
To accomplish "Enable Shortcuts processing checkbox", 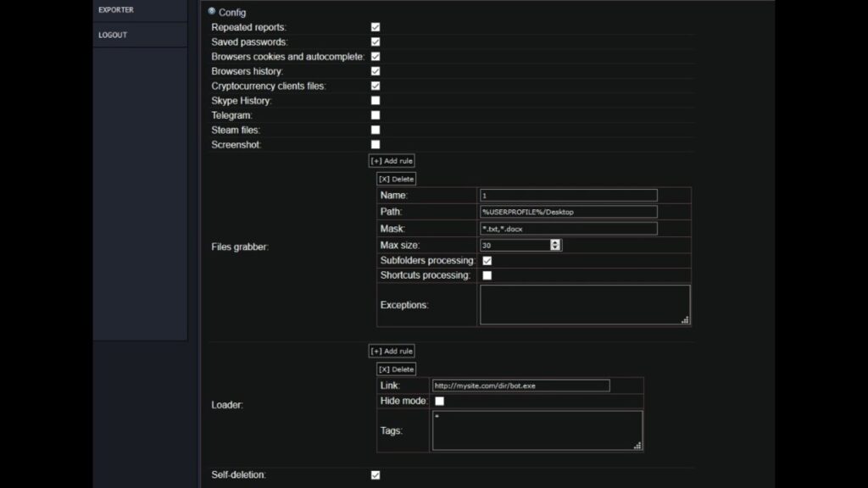I will [x=487, y=275].
